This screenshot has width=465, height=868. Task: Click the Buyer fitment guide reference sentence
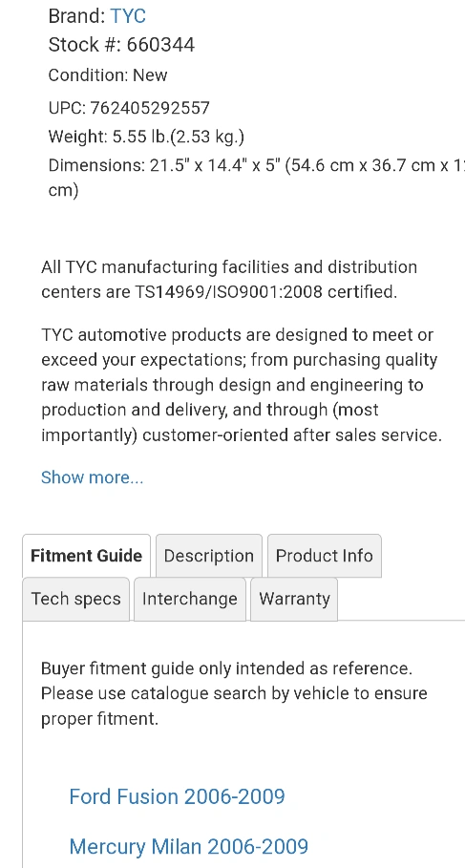tap(227, 668)
